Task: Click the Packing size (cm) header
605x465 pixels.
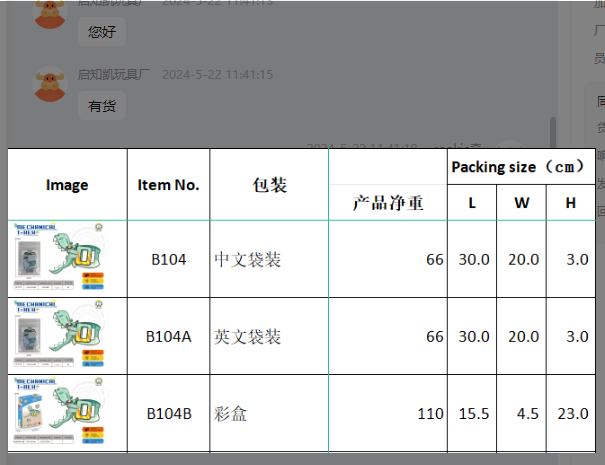Action: tap(518, 167)
